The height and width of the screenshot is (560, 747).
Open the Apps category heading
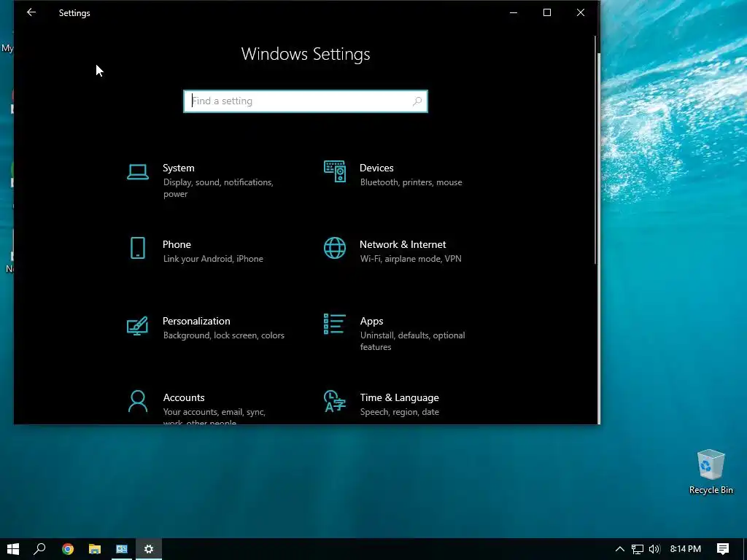(371, 321)
